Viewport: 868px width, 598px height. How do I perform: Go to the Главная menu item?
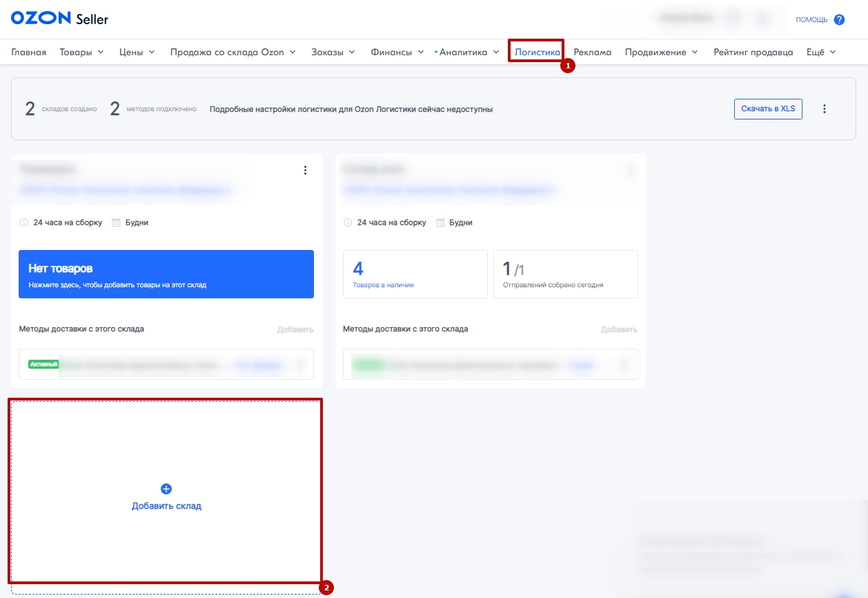[x=29, y=52]
